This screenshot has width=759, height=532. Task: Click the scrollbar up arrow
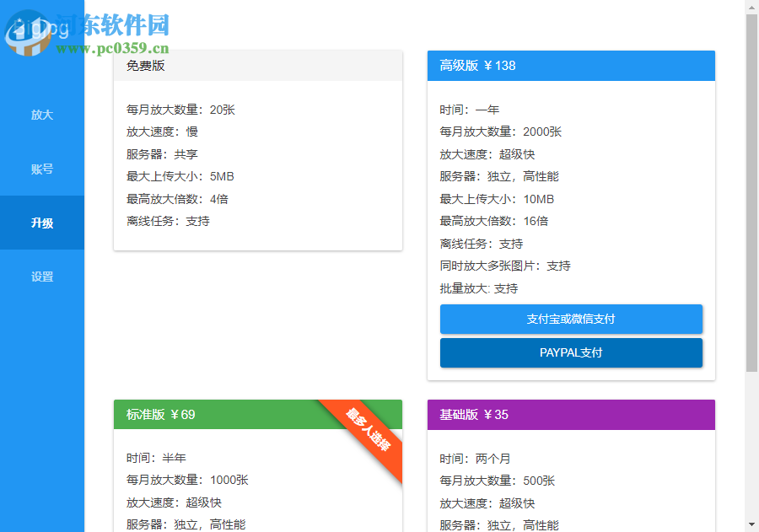[750, 8]
